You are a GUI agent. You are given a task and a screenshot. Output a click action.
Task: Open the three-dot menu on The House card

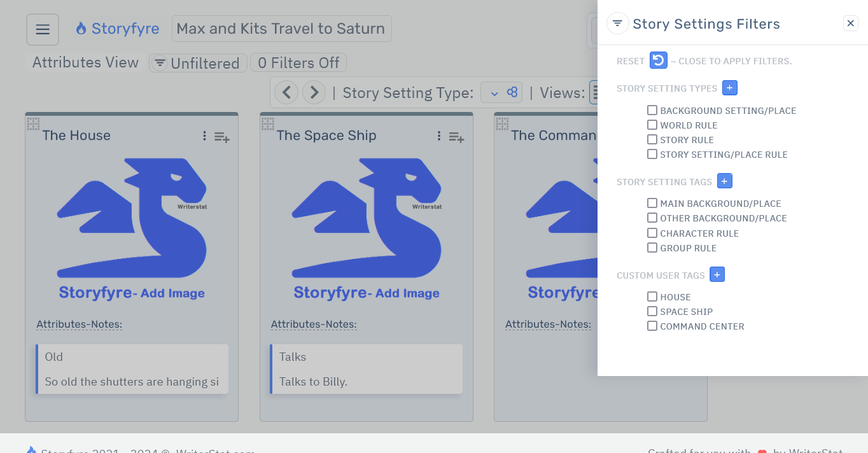tap(204, 136)
